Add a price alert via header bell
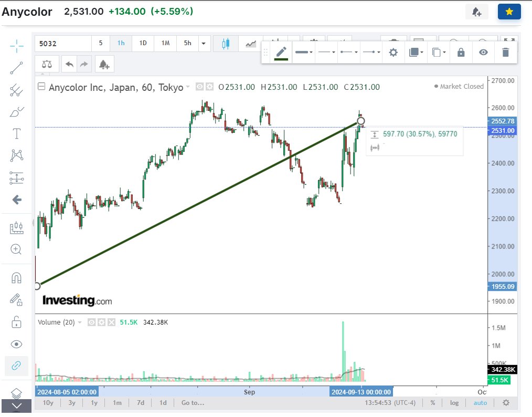The height and width of the screenshot is (417, 532). point(477,12)
